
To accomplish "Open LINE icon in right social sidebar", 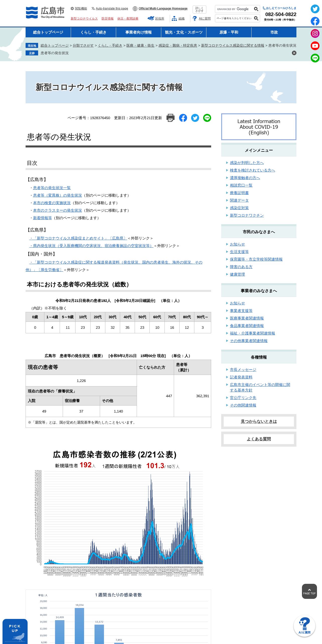I will tap(315, 58).
